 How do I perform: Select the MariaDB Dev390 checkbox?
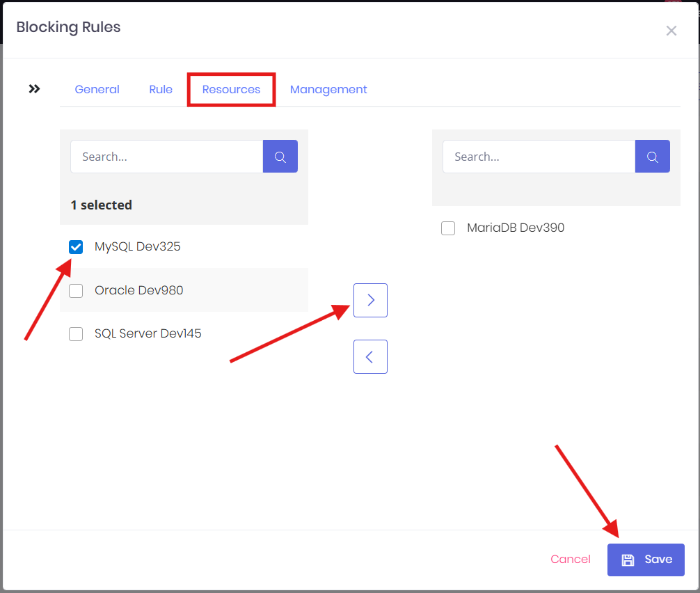point(448,228)
